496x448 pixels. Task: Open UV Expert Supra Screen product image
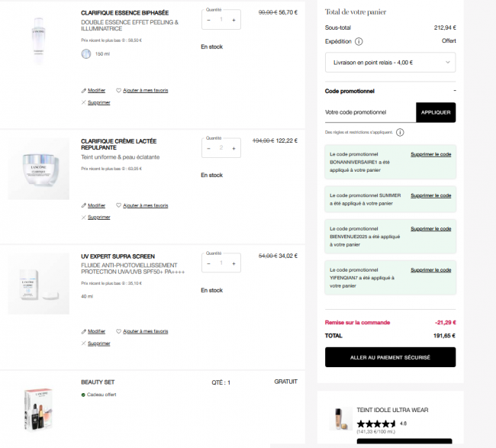pyautogui.click(x=39, y=283)
